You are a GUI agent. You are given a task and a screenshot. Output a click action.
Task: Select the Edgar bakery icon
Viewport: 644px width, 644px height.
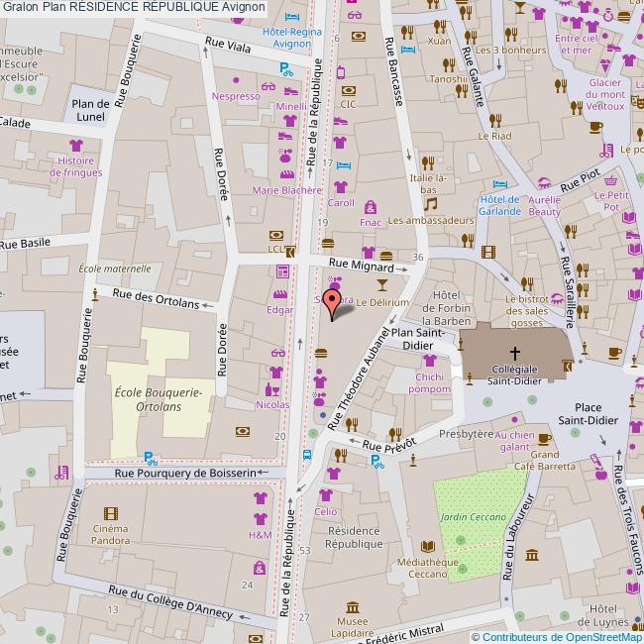[x=280, y=294]
